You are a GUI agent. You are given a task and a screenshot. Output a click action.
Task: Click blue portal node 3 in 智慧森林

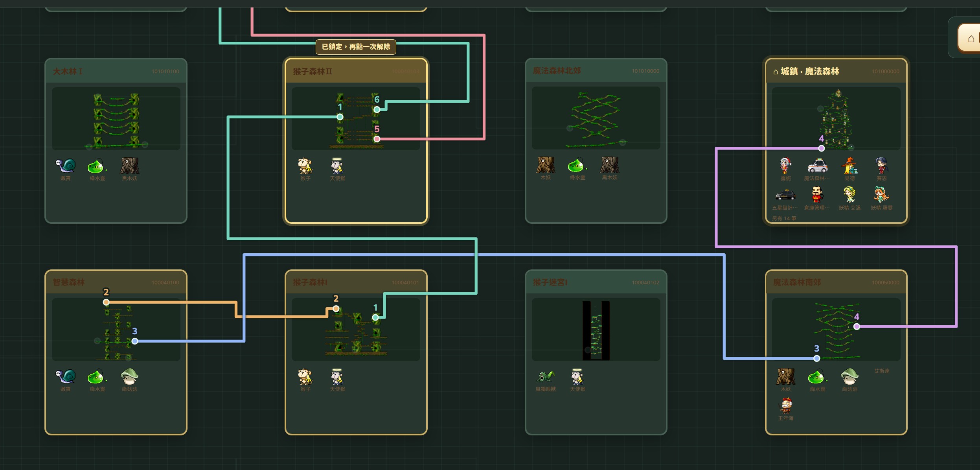pyautogui.click(x=135, y=341)
